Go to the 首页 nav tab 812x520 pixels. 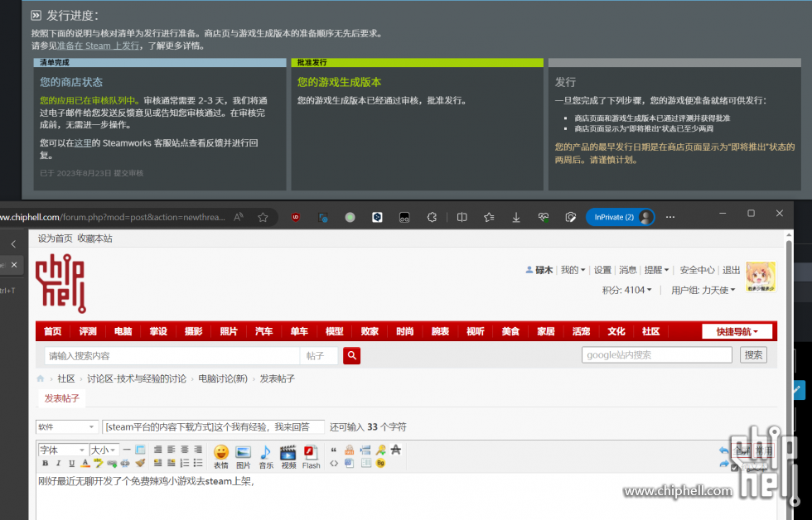click(53, 332)
